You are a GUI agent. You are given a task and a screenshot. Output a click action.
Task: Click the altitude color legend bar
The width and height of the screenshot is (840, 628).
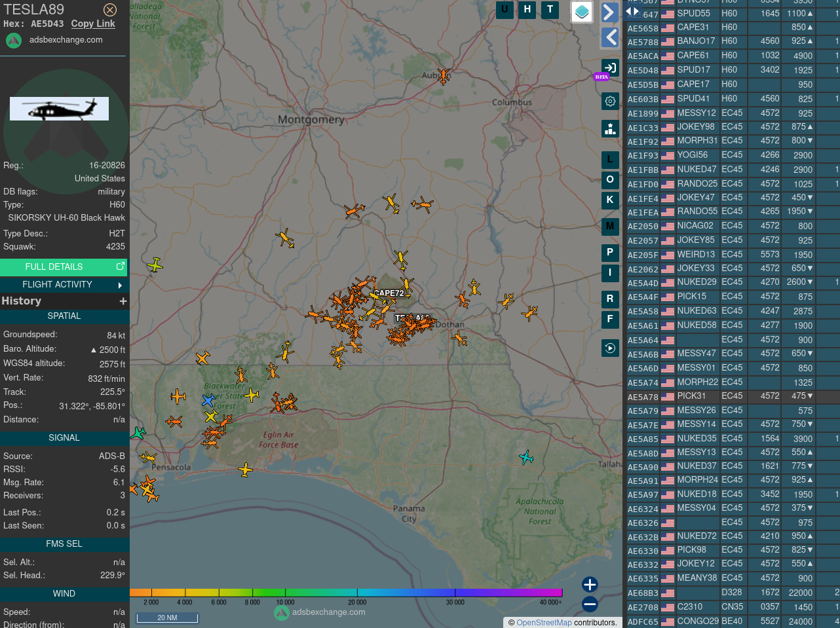[x=346, y=593]
